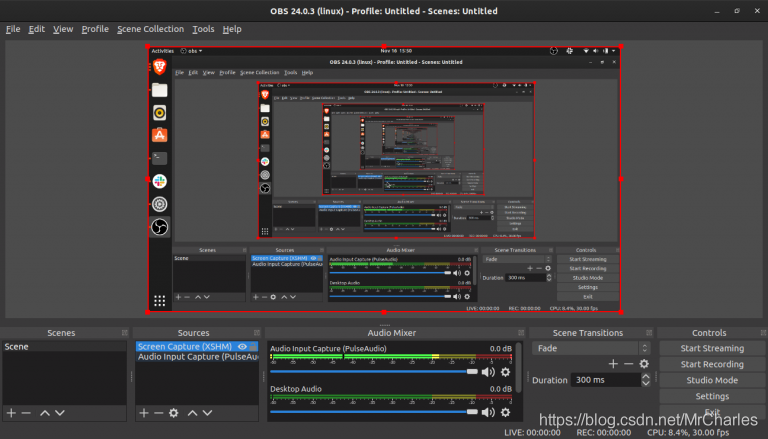Click the Duration spinner arrows

coord(646,380)
